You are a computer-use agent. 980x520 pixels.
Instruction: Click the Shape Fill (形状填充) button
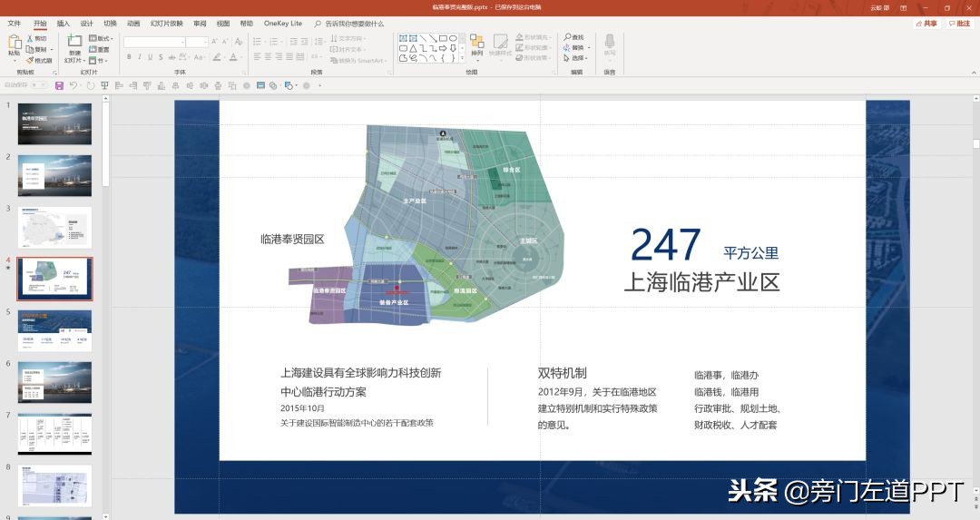click(533, 37)
